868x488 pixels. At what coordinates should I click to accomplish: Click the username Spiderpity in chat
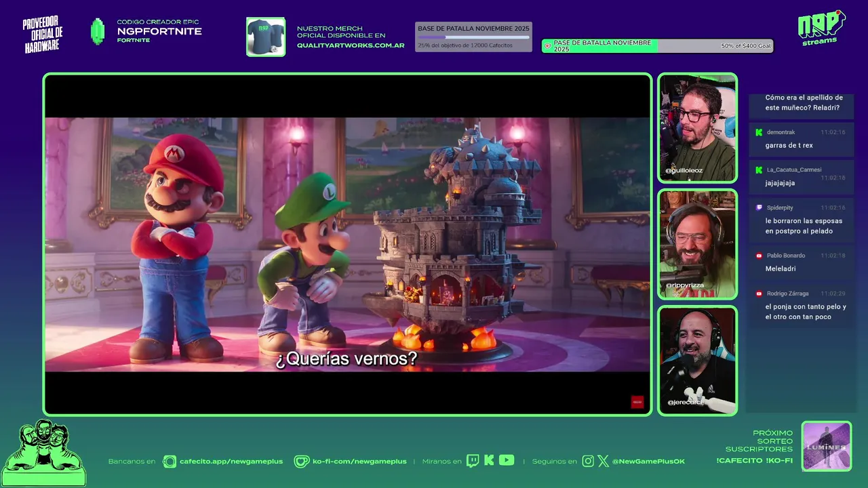click(780, 207)
